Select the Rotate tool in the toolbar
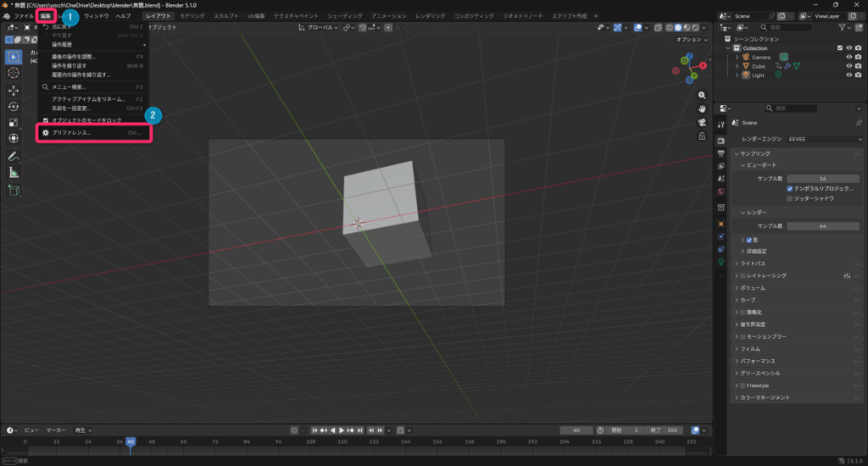 14,107
